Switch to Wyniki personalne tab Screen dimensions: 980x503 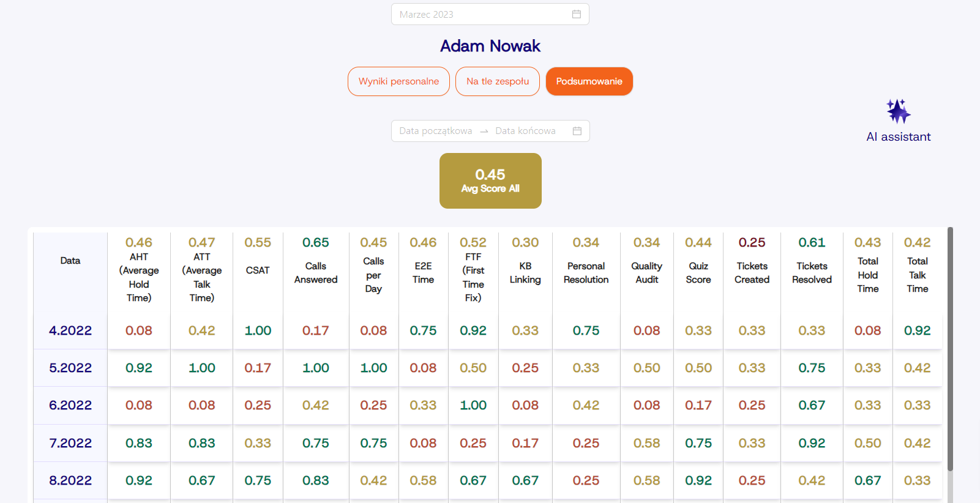[398, 81]
